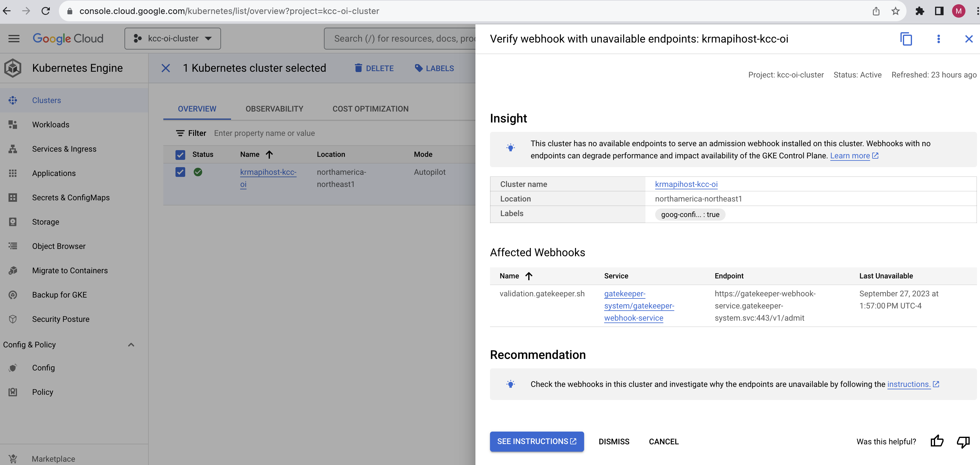Viewport: 980px width, 465px height.
Task: Collapse the Config & Policy section
Action: pyautogui.click(x=131, y=344)
